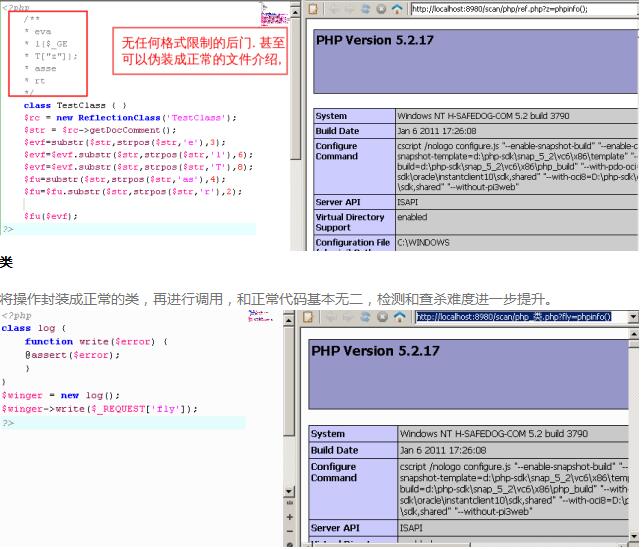Click the '$fu($evf);' code line
The height and width of the screenshot is (549, 641).
[50, 216]
